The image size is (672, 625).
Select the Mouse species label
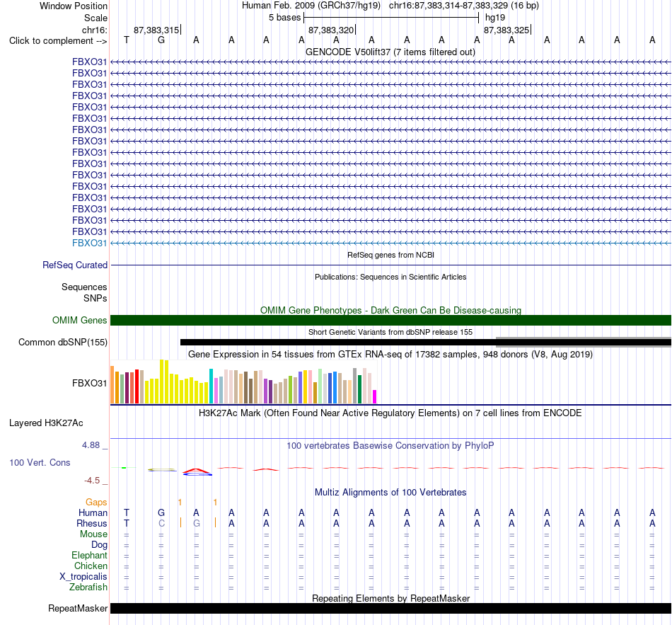(x=93, y=534)
